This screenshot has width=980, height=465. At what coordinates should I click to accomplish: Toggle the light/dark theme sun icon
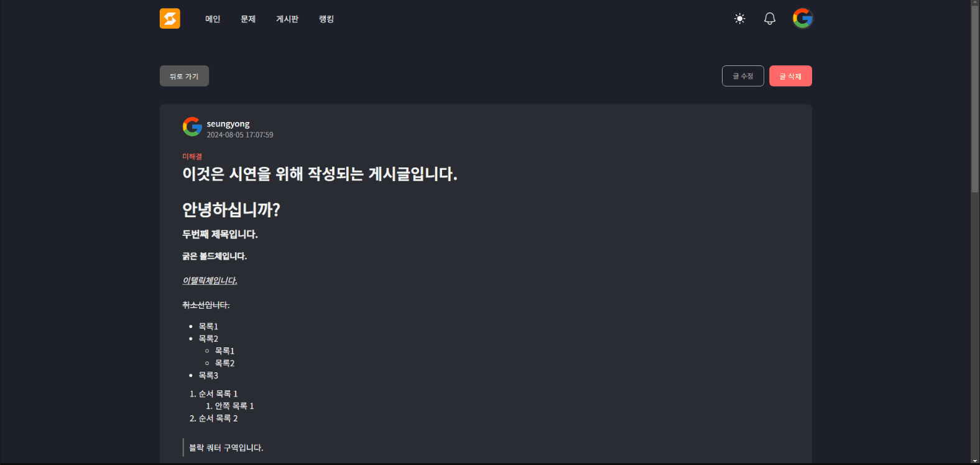pos(739,19)
